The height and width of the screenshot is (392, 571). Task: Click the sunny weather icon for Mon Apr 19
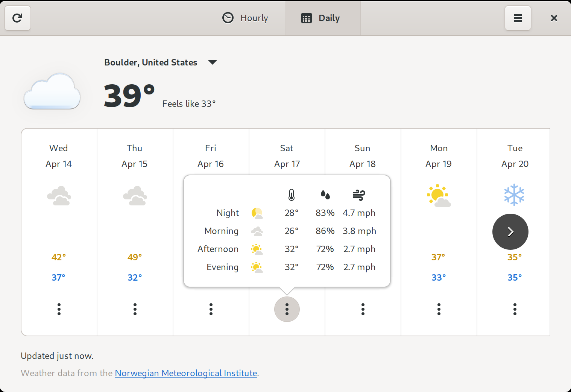tap(439, 195)
